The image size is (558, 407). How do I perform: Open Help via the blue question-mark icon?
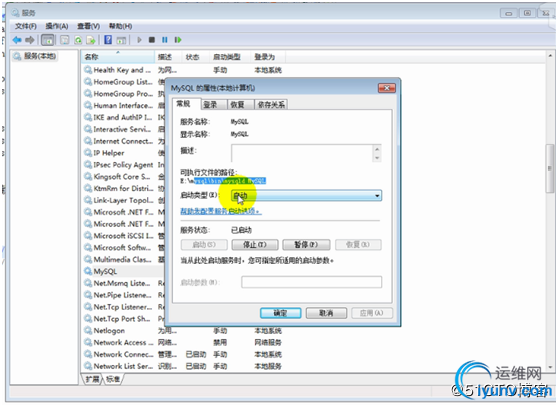(108, 40)
